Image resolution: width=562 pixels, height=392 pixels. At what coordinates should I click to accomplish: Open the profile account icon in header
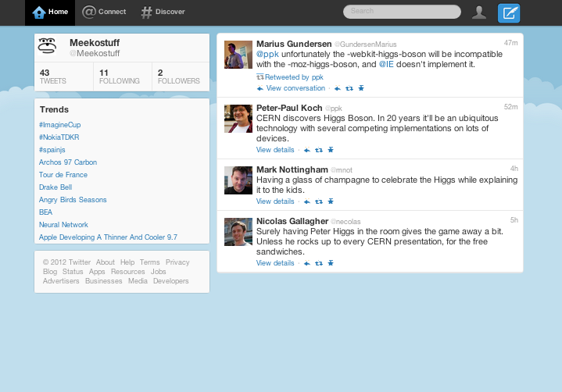[479, 12]
